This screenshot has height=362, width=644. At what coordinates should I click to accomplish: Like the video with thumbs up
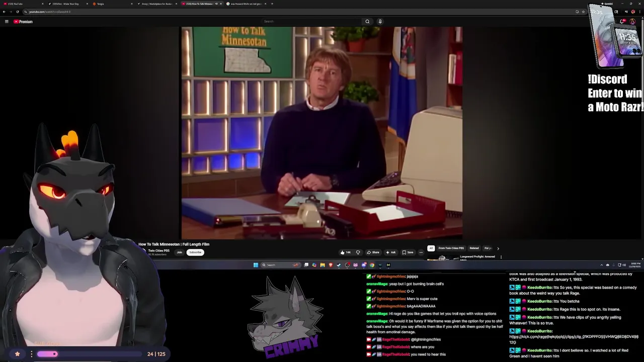pos(345,252)
